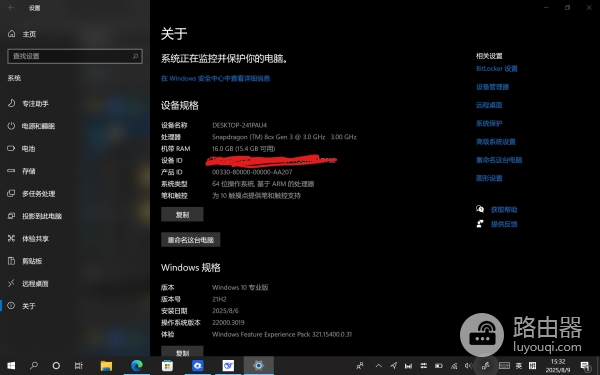Open 图形设置 graphics settings link
Screen dimensions: 600x375
[489, 178]
